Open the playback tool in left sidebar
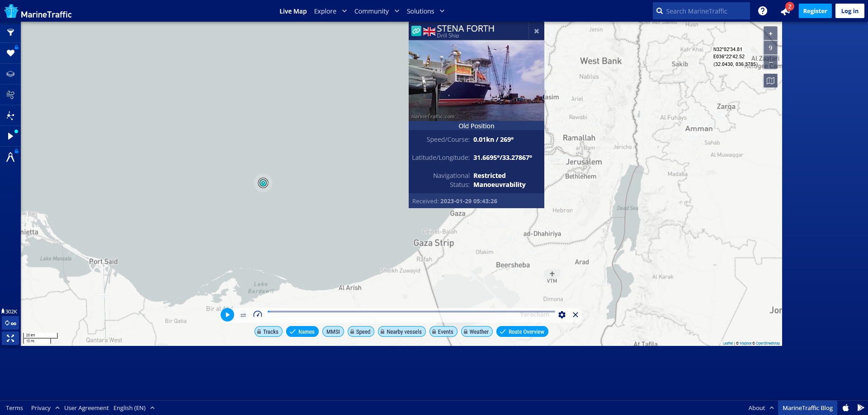 [x=10, y=136]
